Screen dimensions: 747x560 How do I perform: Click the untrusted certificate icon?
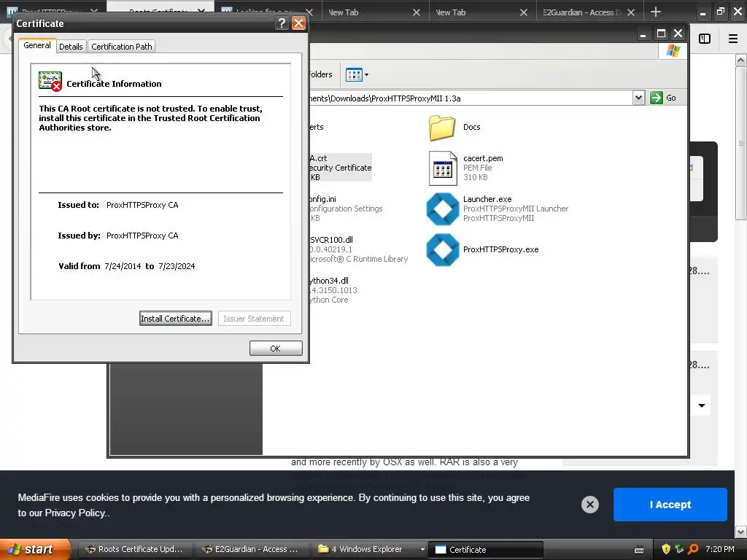click(x=50, y=82)
